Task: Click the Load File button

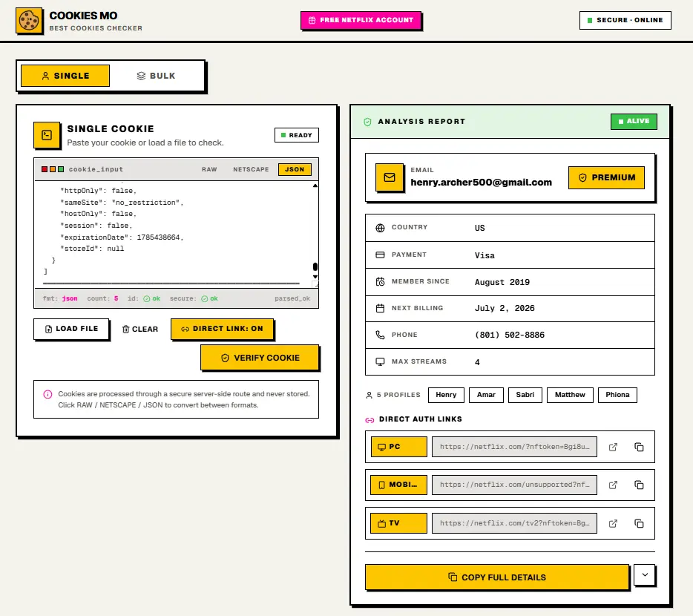Action: pyautogui.click(x=71, y=329)
